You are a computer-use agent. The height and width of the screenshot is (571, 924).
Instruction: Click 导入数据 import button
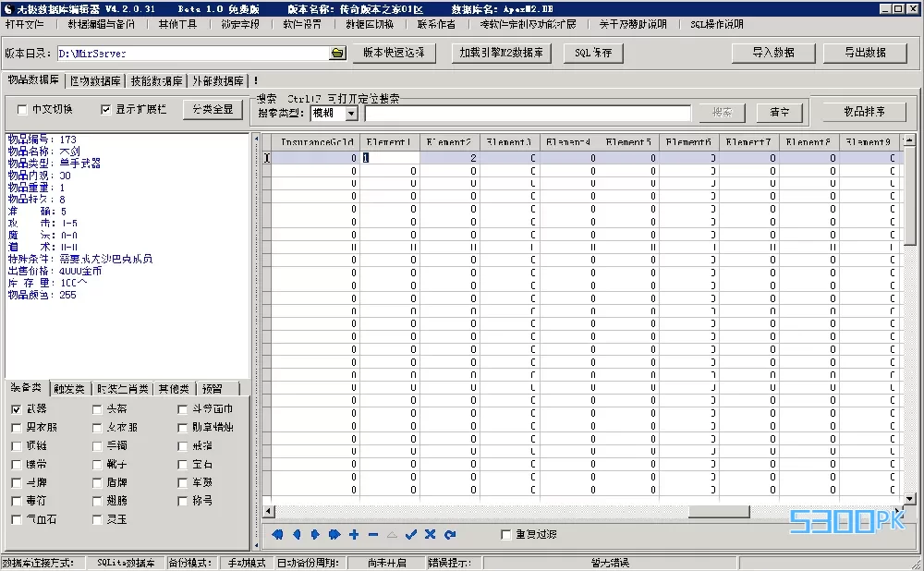773,53
